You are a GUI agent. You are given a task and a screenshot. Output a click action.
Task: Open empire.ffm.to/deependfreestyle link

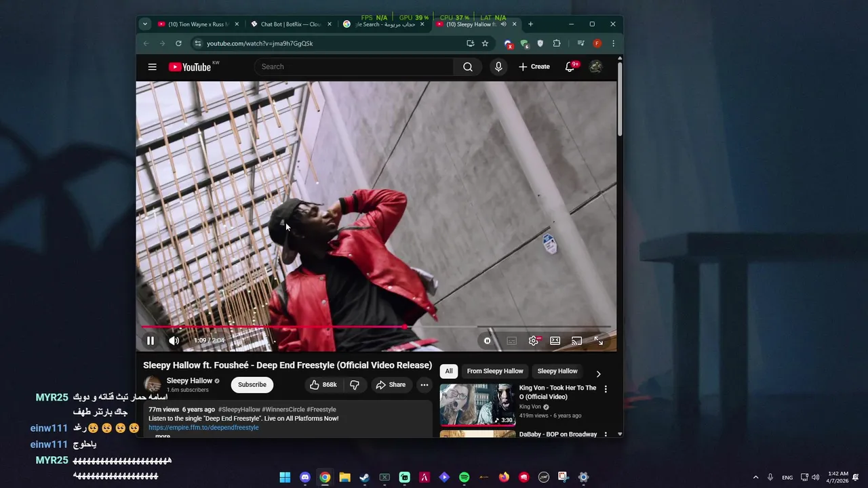tap(203, 428)
